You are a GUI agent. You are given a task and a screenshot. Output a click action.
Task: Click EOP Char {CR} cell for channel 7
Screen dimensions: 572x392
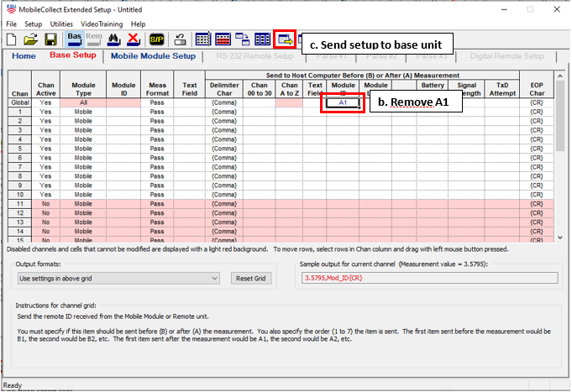537,167
